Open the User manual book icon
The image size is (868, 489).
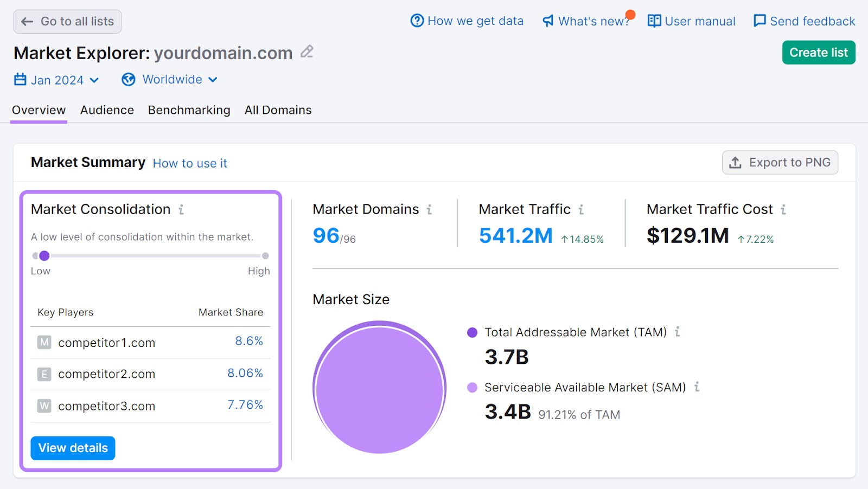coord(654,20)
